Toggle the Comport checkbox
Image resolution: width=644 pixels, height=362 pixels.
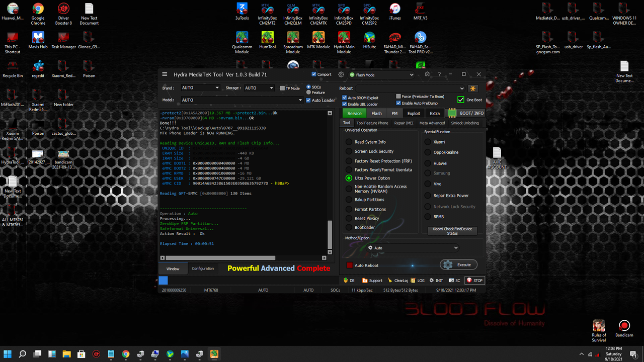coord(314,74)
